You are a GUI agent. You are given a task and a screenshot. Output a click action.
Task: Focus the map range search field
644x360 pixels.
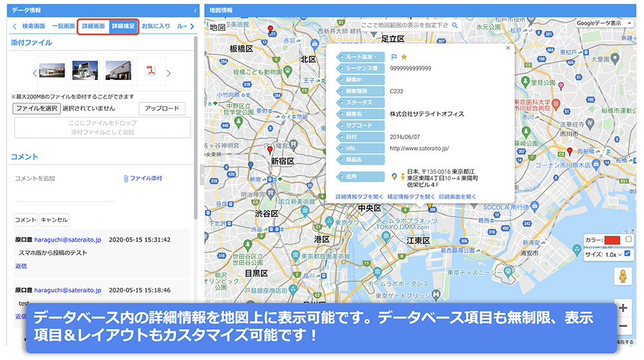point(404,26)
